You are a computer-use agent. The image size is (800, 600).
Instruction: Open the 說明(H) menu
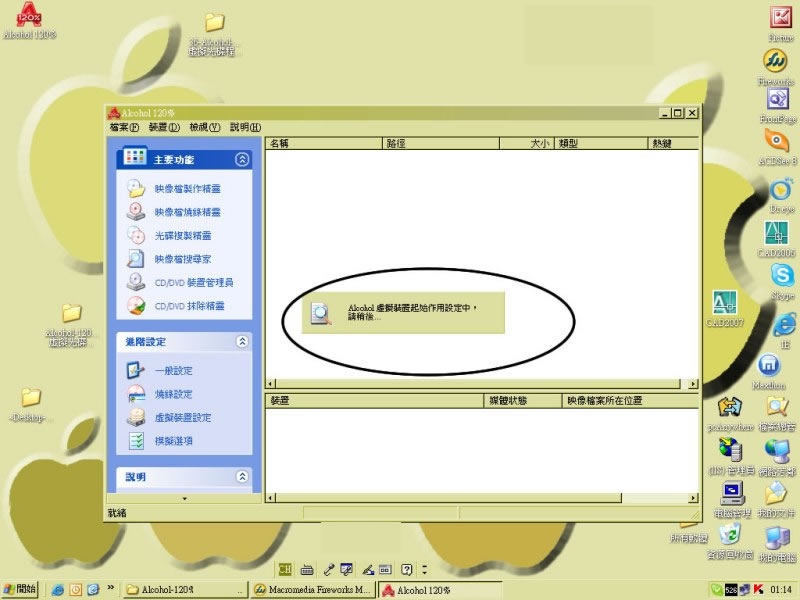(245, 127)
